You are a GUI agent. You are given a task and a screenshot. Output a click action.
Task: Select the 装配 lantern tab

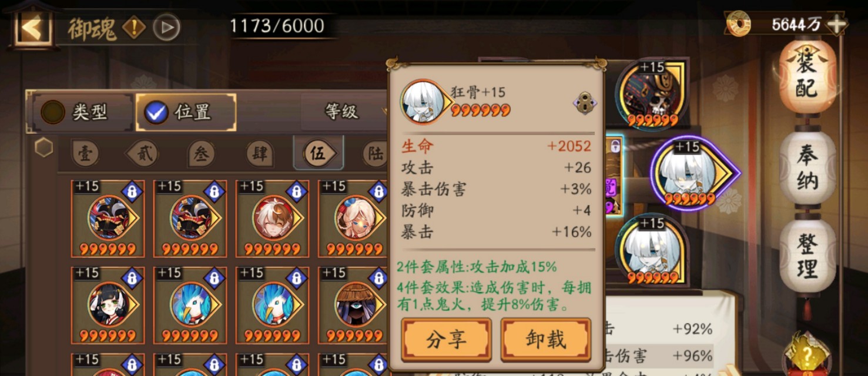[807, 75]
